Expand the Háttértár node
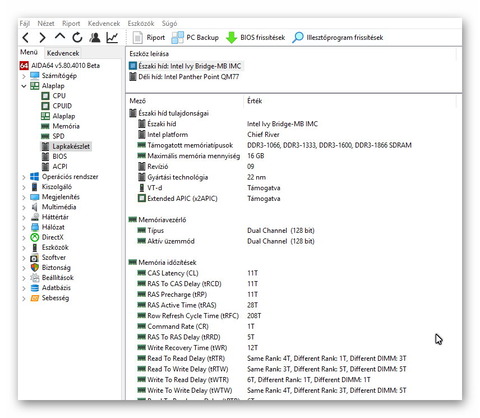This screenshot has height=418, width=480. click(x=24, y=218)
